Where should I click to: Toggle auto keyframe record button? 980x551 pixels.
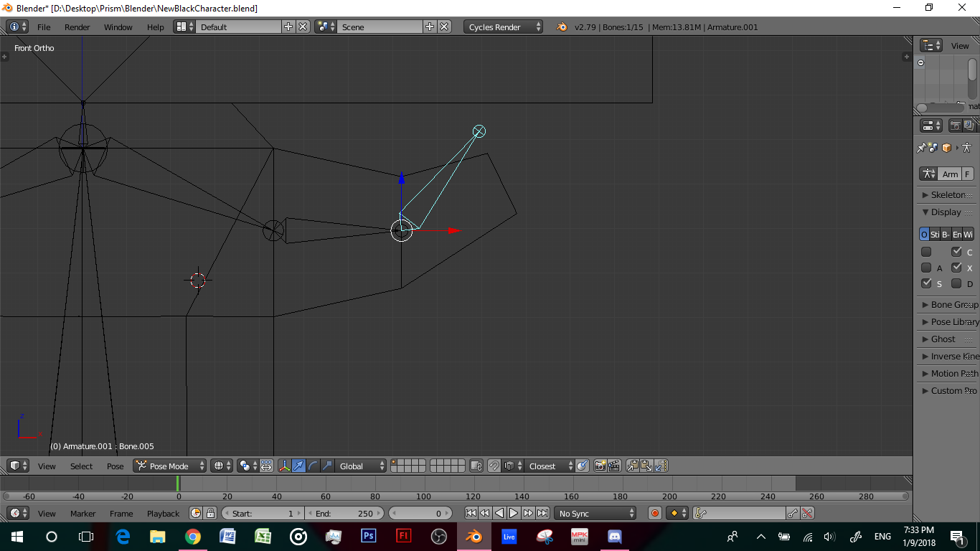point(655,513)
